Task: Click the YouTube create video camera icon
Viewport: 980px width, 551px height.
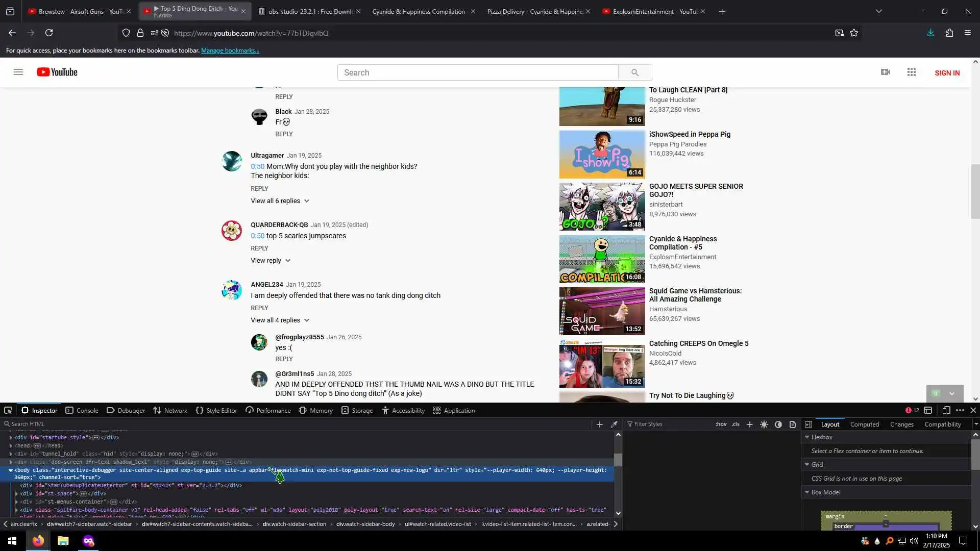Action: point(885,72)
